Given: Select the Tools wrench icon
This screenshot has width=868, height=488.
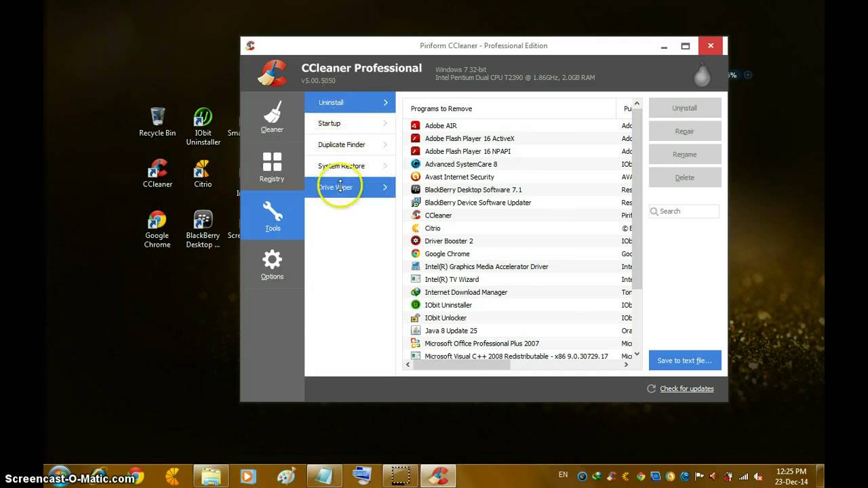Looking at the screenshot, I should click(273, 211).
